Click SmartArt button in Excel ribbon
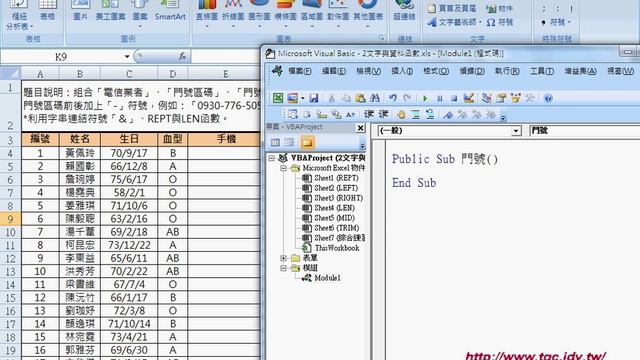Image resolution: width=640 pixels, height=360 pixels. [170, 11]
